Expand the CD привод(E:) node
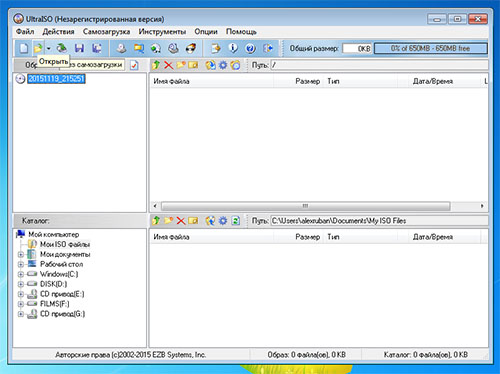500x374 pixels. [21, 294]
